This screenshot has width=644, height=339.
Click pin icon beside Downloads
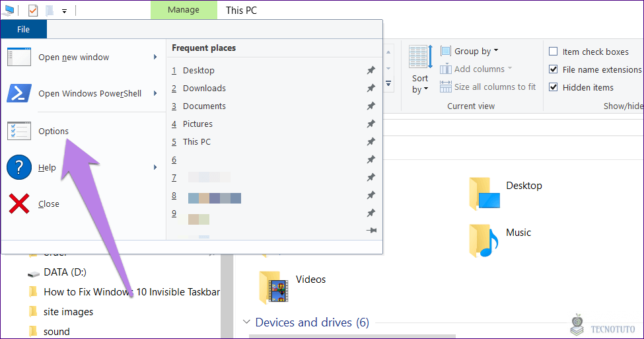(371, 88)
